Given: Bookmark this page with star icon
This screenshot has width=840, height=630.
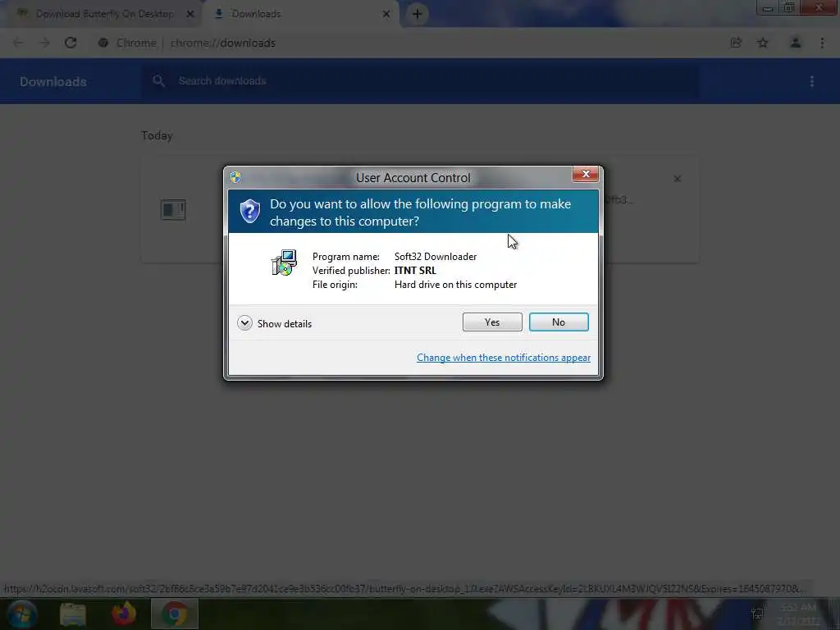Looking at the screenshot, I should pos(763,43).
